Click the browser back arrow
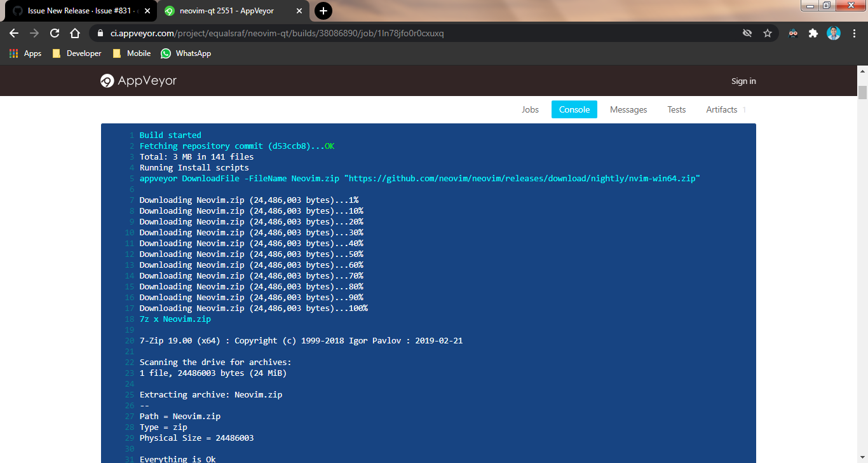The width and height of the screenshot is (868, 463). point(14,33)
